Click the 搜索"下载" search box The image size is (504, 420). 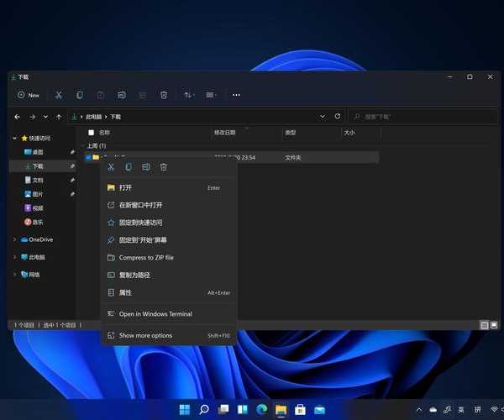click(420, 117)
